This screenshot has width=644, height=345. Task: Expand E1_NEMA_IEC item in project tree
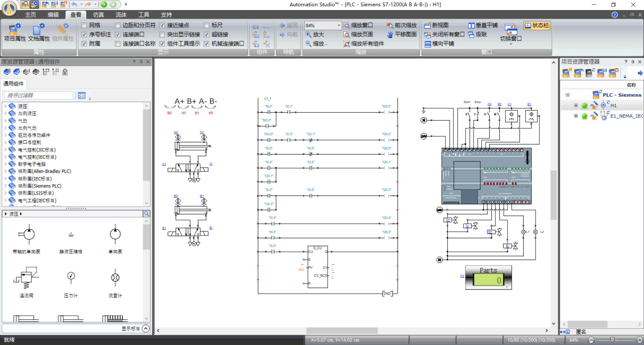(x=576, y=116)
